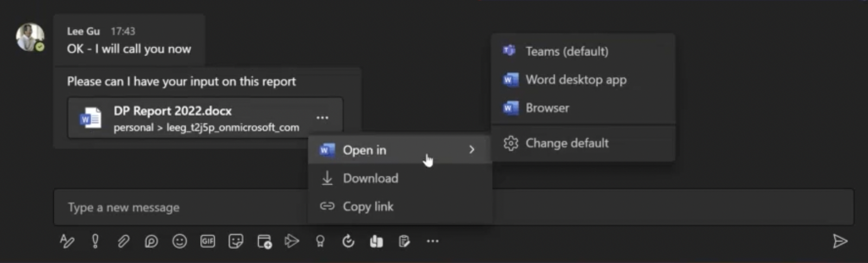The height and width of the screenshot is (263, 868).
Task: Open the Viva Insights toolbar icon
Action: pyautogui.click(x=376, y=241)
